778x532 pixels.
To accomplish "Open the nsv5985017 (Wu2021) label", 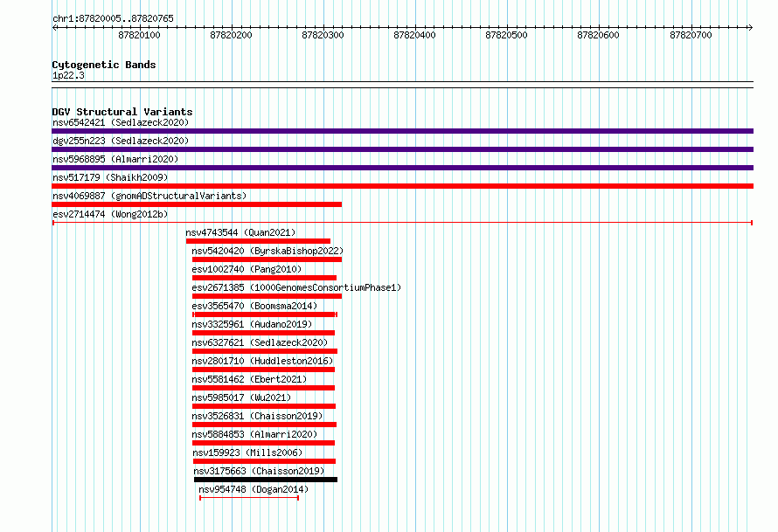I will click(241, 397).
